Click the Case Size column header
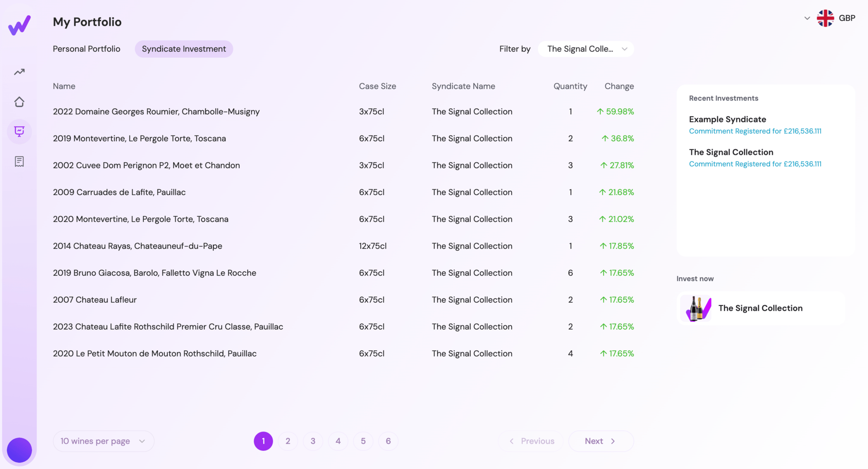Image resolution: width=868 pixels, height=469 pixels. pos(377,86)
